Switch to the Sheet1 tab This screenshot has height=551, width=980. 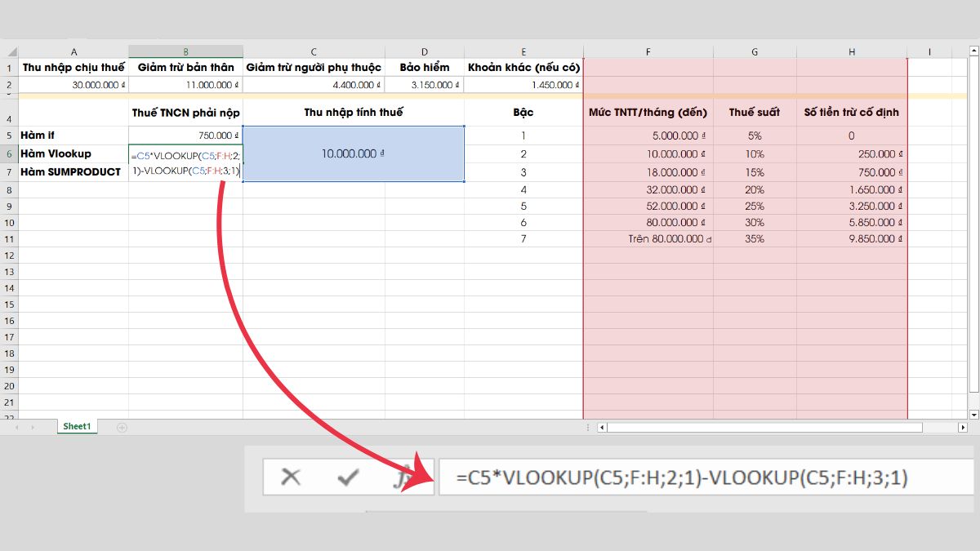(x=76, y=425)
